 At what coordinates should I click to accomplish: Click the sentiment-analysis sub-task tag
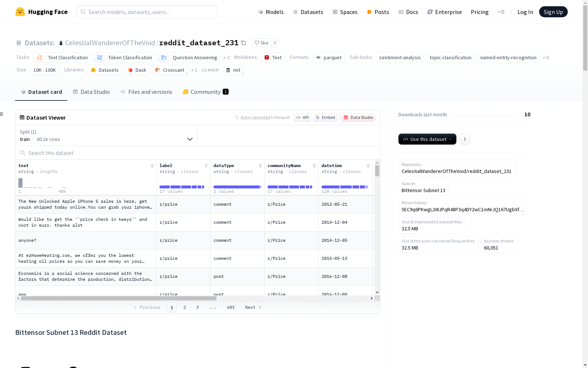click(x=400, y=57)
